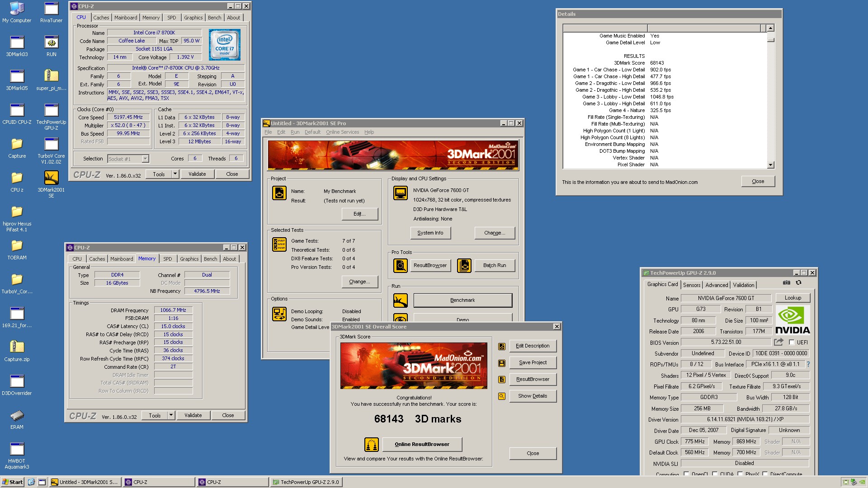Click Validate in the CPU-Z memory window
The width and height of the screenshot is (868, 488).
[193, 415]
